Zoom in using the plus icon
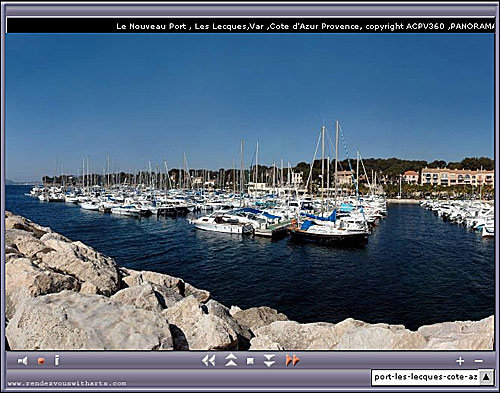The height and width of the screenshot is (393, 500). tap(460, 361)
